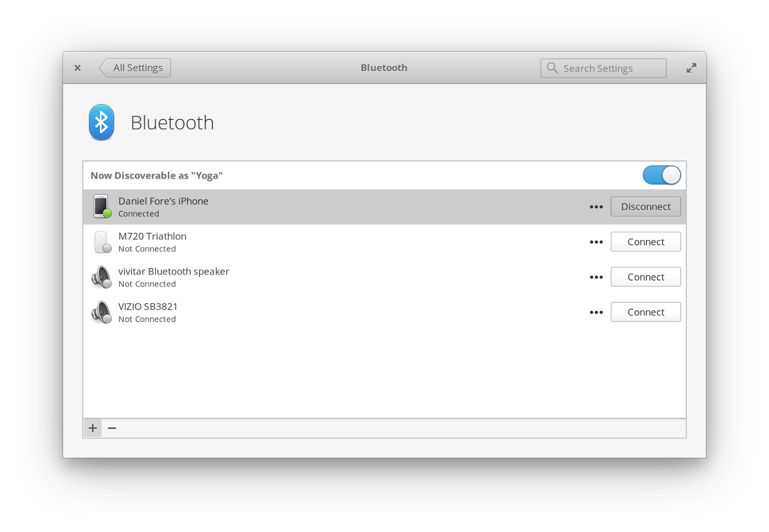Turn off the Bluetooth discoverable switch

point(662,175)
